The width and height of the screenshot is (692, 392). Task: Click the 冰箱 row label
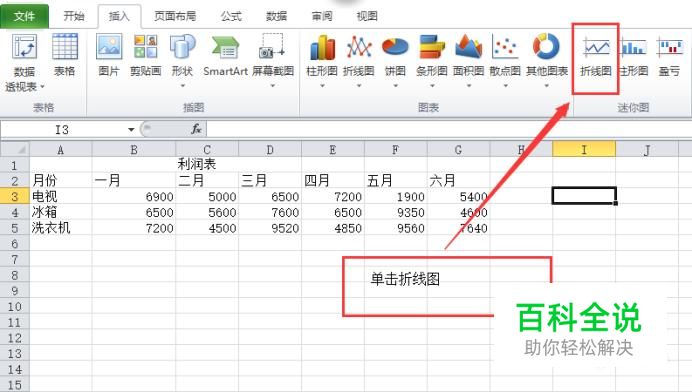click(60, 212)
